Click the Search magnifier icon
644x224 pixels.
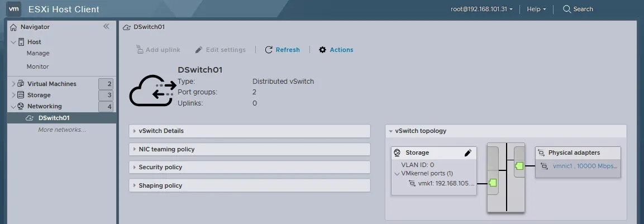(567, 8)
